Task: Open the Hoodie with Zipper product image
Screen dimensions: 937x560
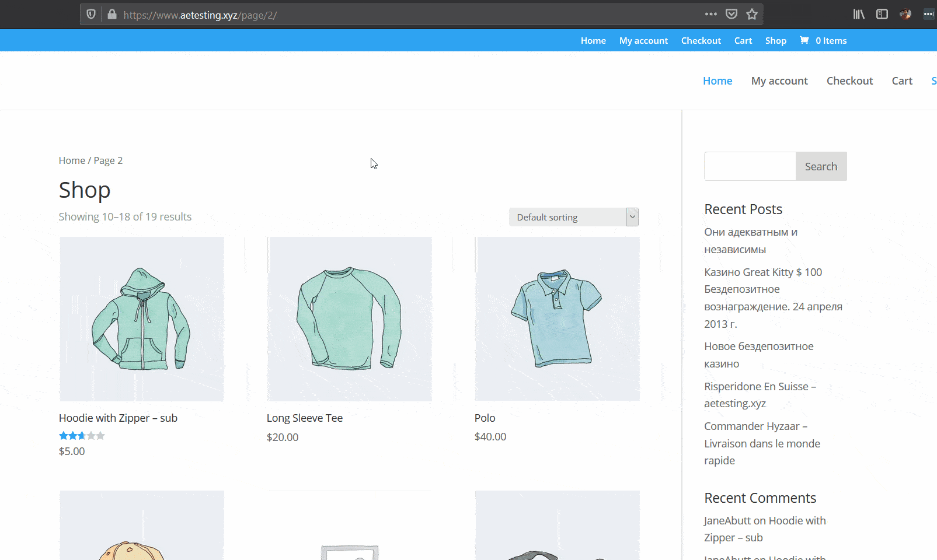Action: (x=142, y=318)
